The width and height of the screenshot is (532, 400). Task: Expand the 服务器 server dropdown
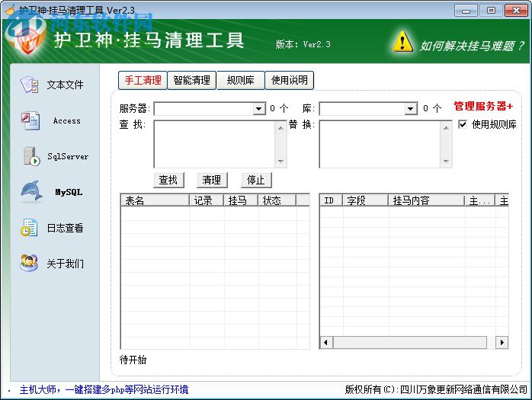258,109
